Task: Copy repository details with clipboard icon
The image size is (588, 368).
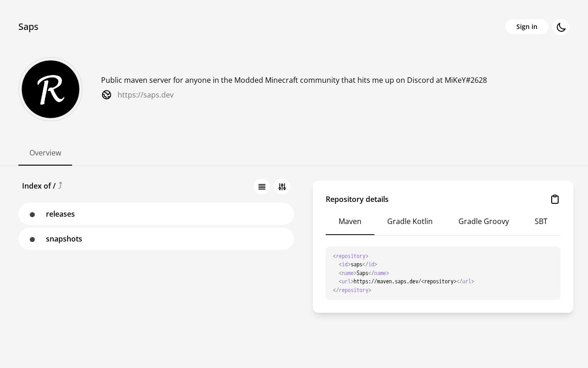Action: coord(555,199)
